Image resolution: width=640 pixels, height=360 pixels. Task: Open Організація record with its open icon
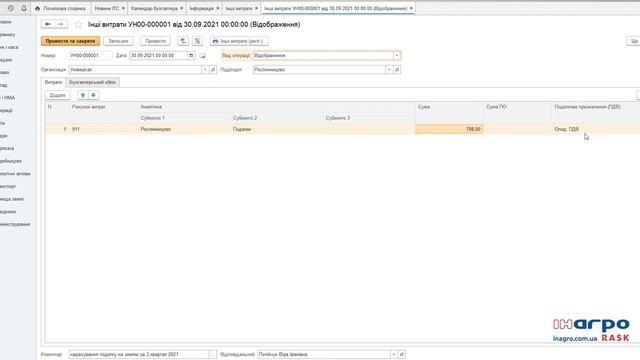tap(213, 70)
